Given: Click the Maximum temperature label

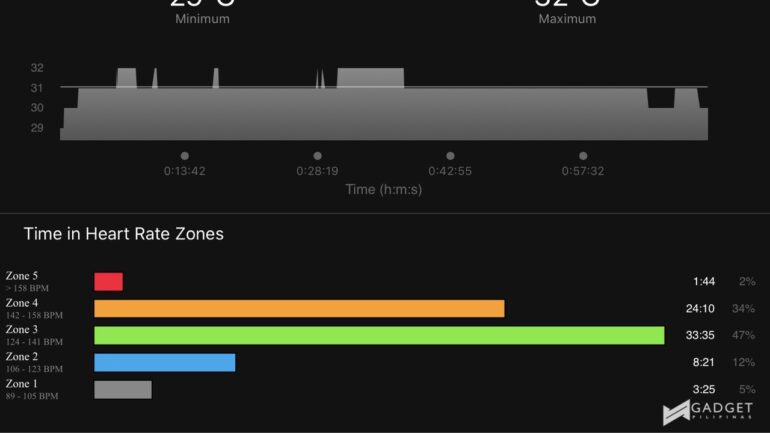Looking at the screenshot, I should [567, 19].
